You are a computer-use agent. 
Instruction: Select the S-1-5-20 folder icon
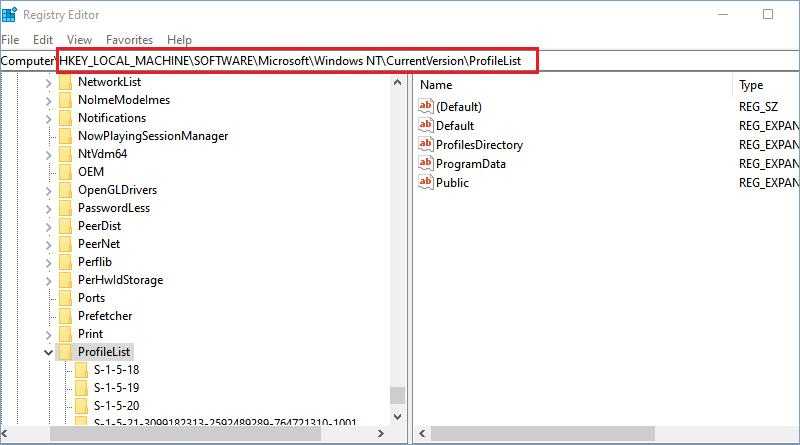[x=81, y=406]
